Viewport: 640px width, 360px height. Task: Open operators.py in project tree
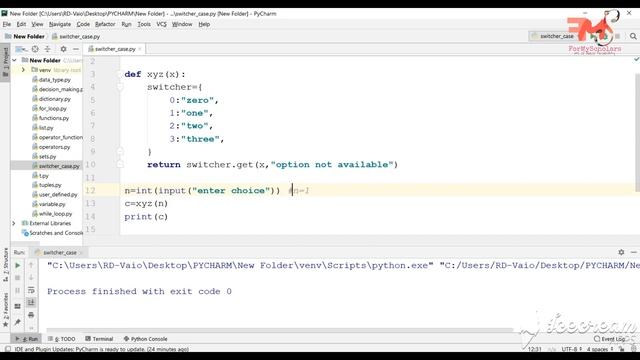point(51,147)
